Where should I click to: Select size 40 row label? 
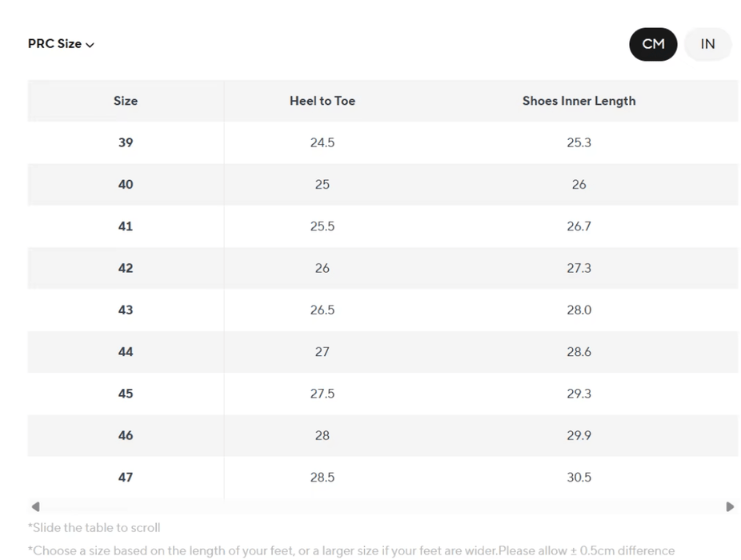[x=126, y=184]
